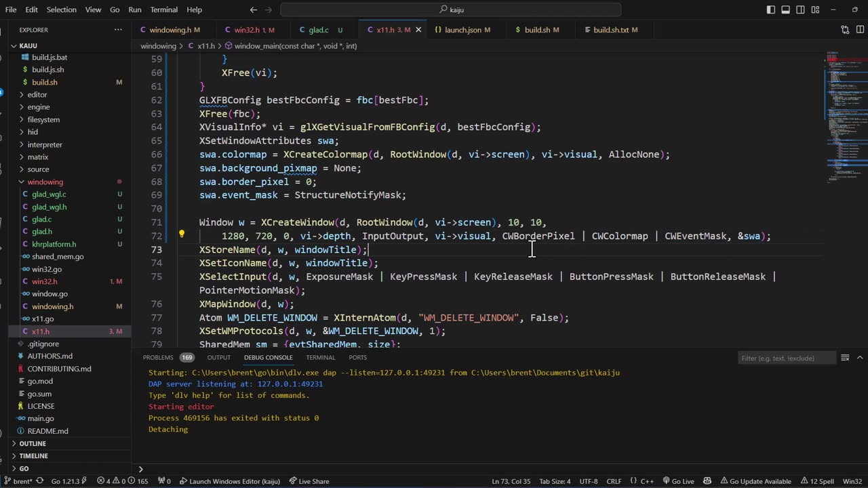Go forward with the right arrow
This screenshot has width=868, height=488.
click(x=270, y=9)
